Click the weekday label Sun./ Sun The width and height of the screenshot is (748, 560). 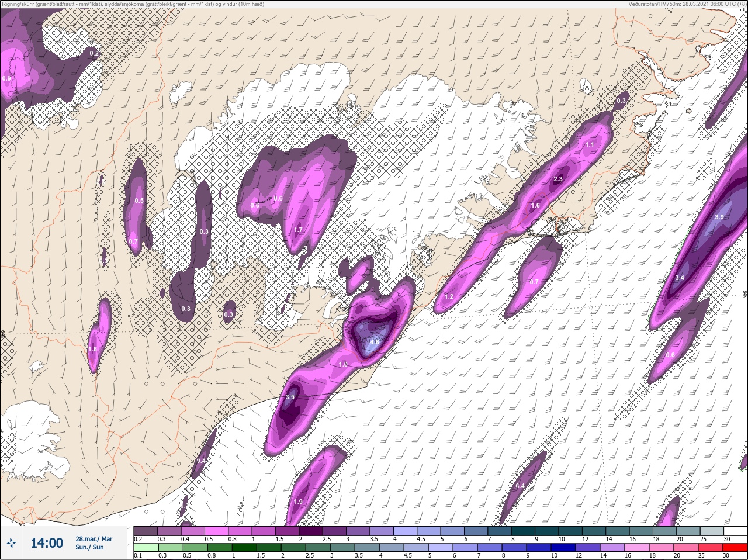point(89,547)
